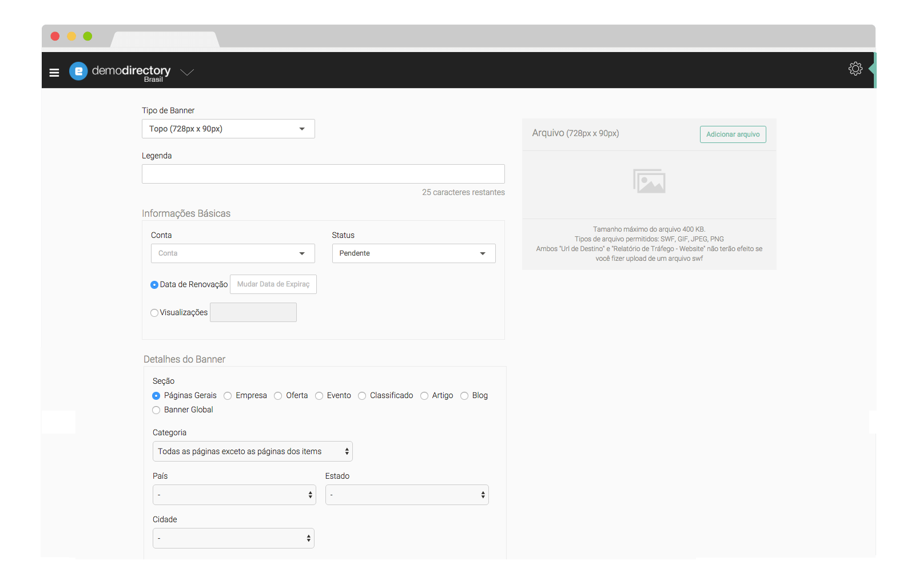Select the Data de Renovação radio
Viewport: 915px width, 588px height.
[154, 285]
